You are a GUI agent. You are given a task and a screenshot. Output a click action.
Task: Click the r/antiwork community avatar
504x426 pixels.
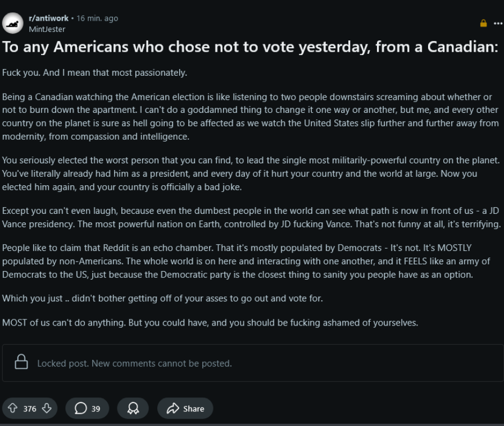[x=12, y=23]
